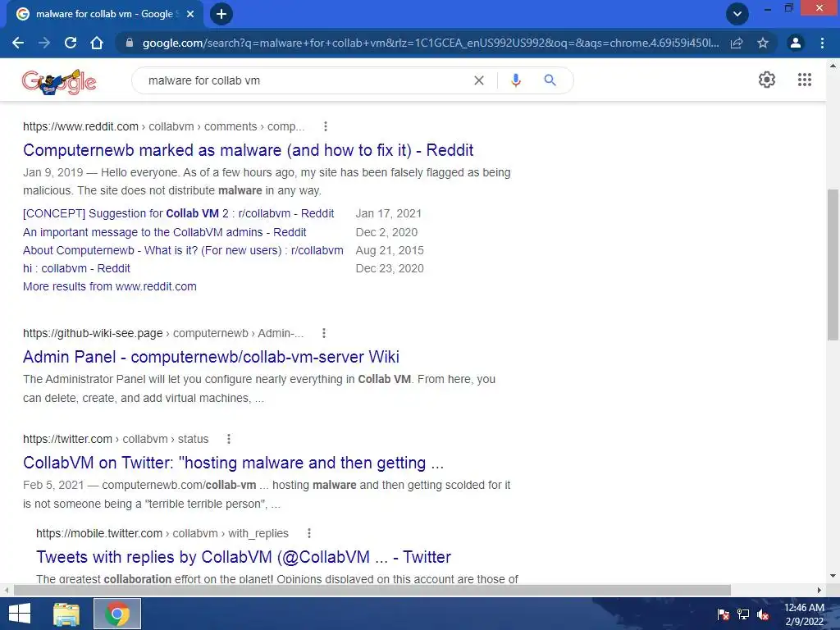The height and width of the screenshot is (630, 840).
Task: Open the Chrome home page button
Action: [97, 43]
